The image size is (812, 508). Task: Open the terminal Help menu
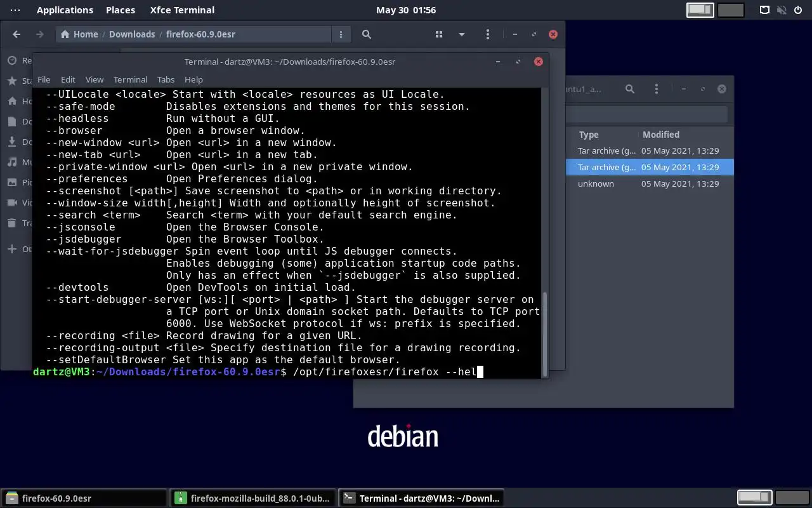point(193,79)
